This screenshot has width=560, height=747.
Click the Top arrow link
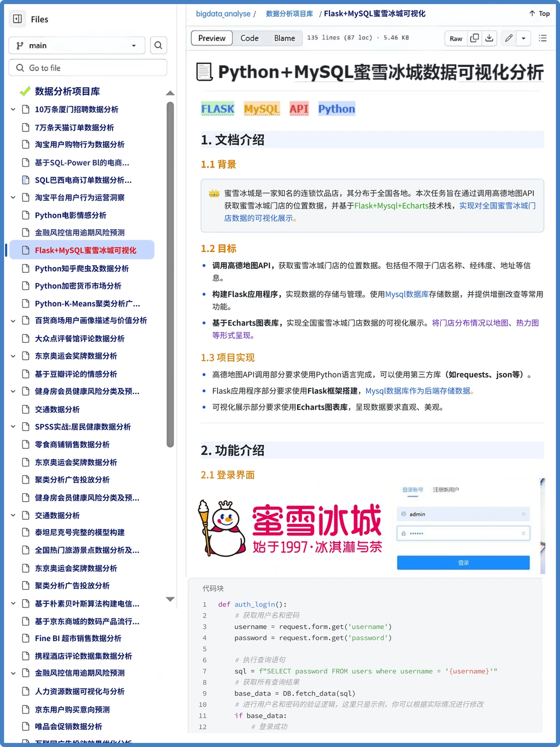click(539, 13)
